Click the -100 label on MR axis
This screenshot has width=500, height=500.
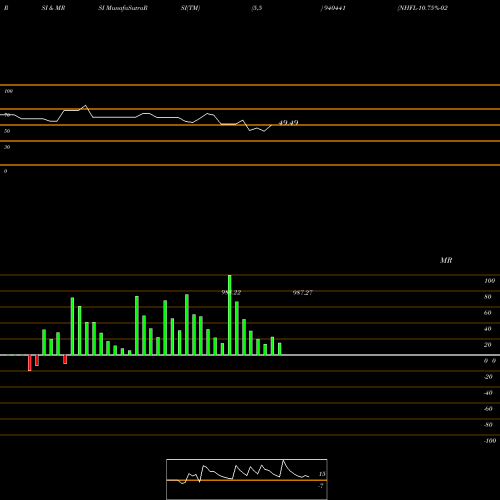click(490, 441)
